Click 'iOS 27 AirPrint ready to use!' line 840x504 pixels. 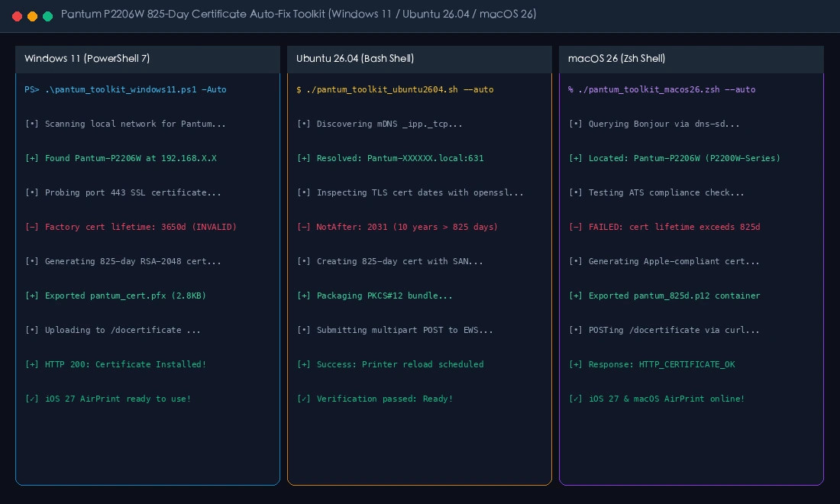[108, 399]
